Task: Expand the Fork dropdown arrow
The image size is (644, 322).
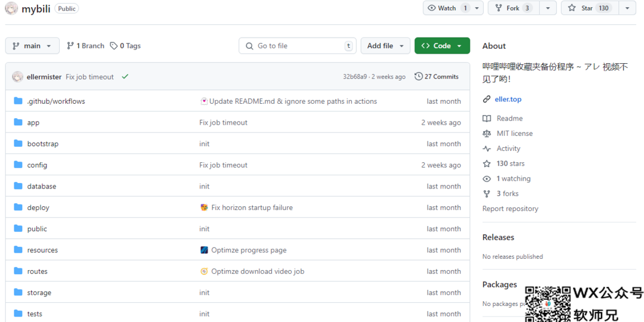Action: (547, 8)
